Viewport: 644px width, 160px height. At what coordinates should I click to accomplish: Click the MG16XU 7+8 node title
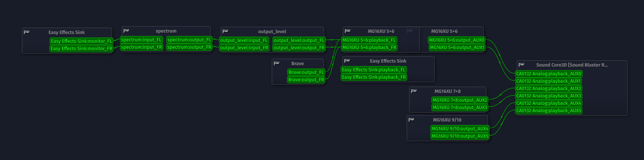448,91
